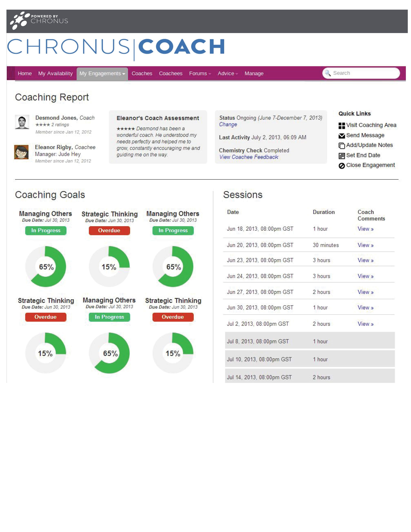Open Desmond Jones profile photo
The image size is (411, 532).
[x=22, y=122]
